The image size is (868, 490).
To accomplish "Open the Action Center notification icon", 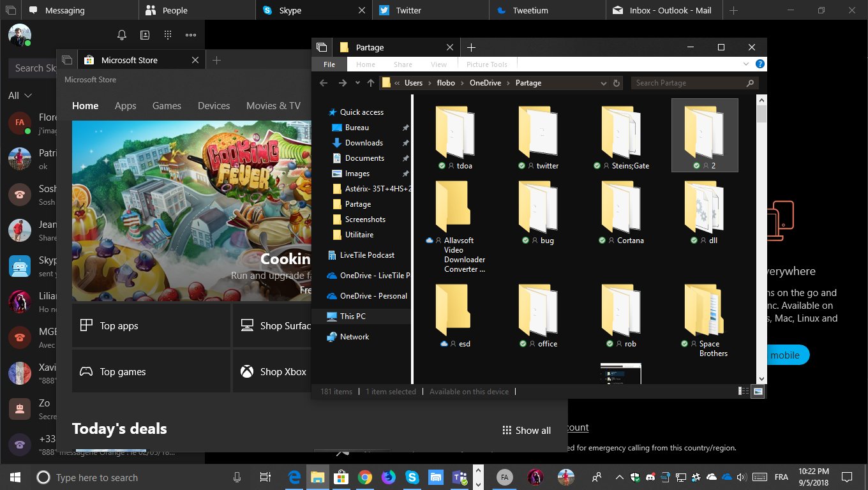I will click(846, 477).
